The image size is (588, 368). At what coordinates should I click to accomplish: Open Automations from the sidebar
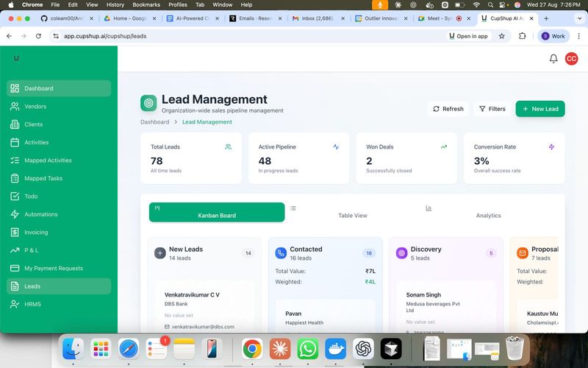coord(59,214)
